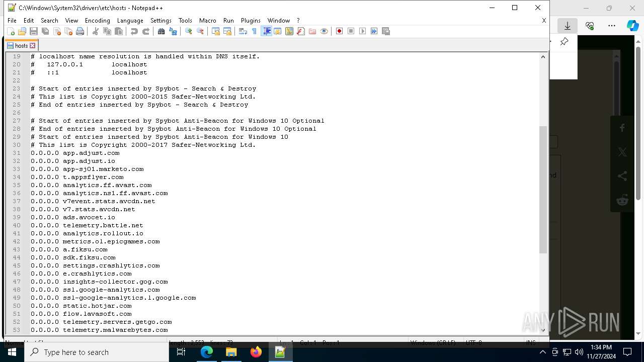644x362 pixels.
Task: Click Reddit share icon in browser page
Action: (622, 200)
